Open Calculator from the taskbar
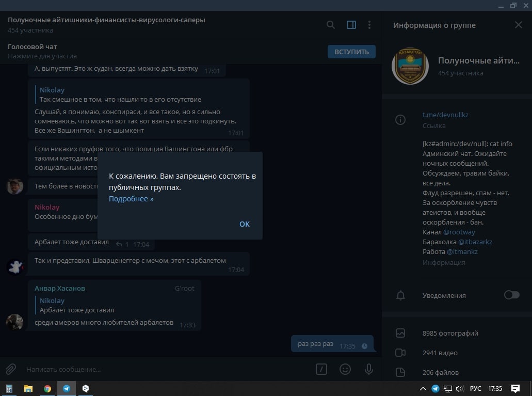 pos(9,389)
